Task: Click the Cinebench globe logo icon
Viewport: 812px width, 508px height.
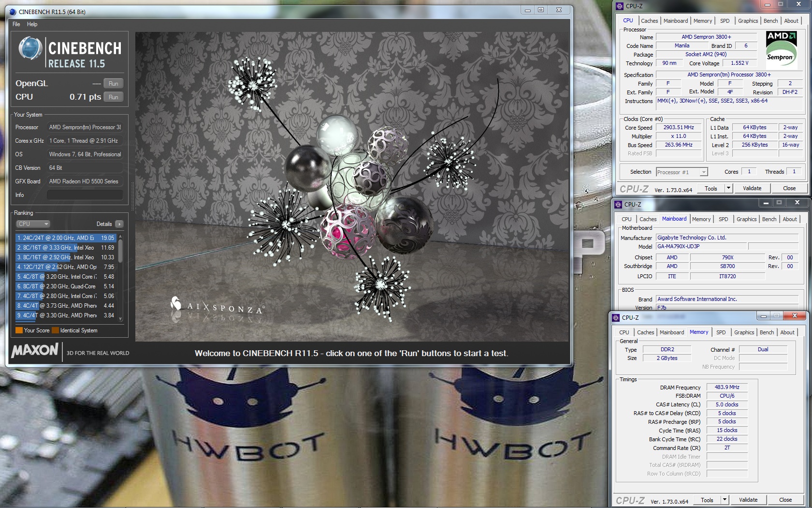Action: tap(30, 49)
